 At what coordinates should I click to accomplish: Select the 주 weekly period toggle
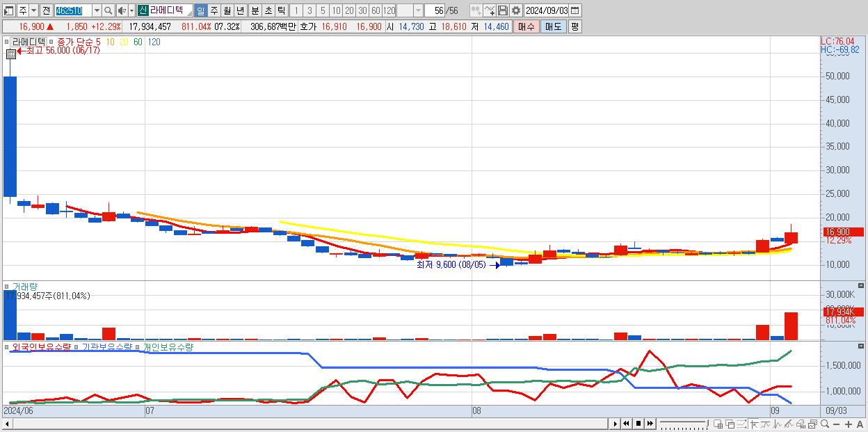(214, 10)
